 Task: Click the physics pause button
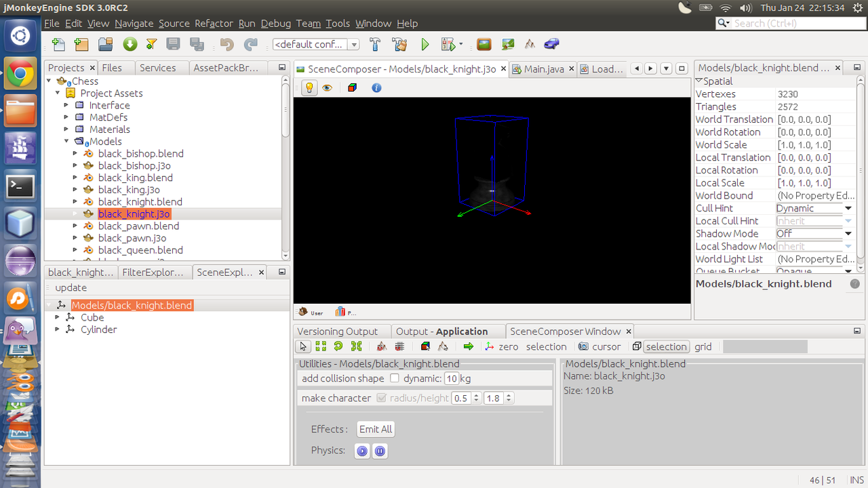click(380, 451)
